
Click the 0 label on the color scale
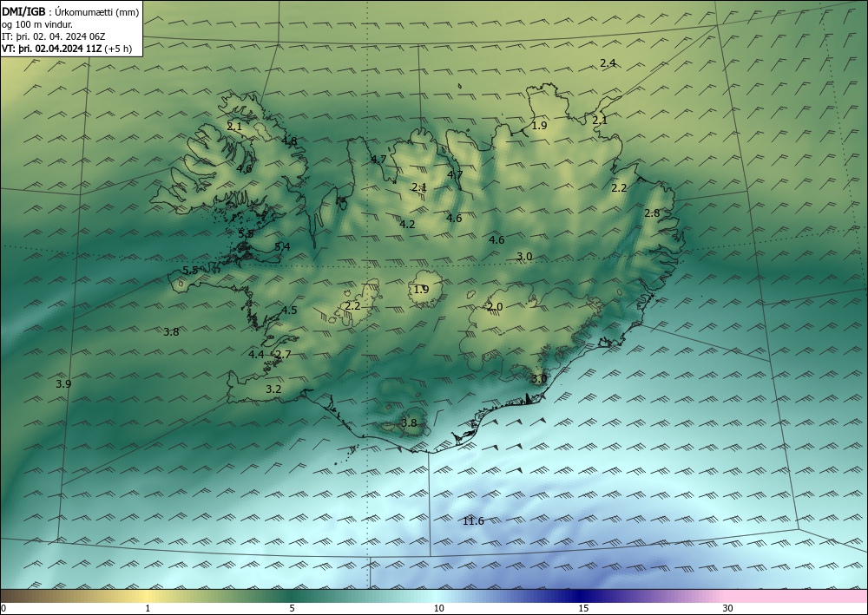point(3,609)
